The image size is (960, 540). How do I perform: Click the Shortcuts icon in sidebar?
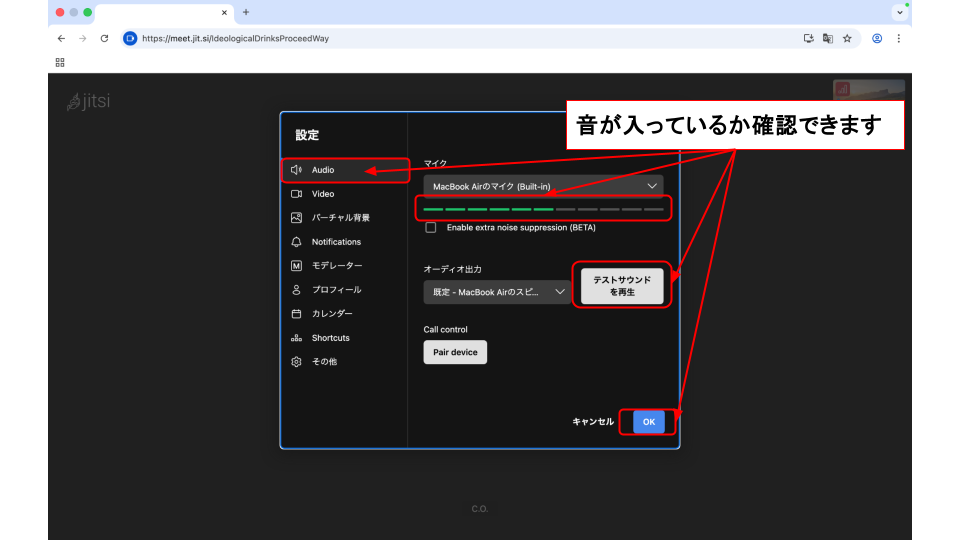(296, 338)
